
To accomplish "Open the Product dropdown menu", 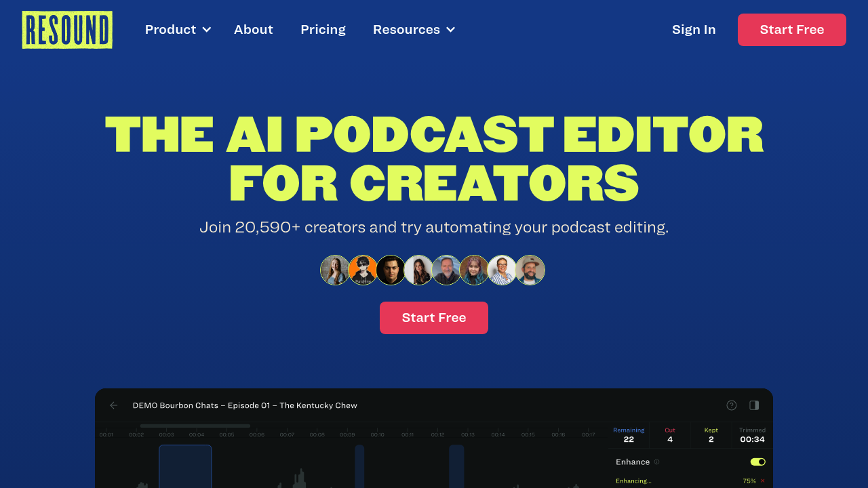I will [x=178, y=30].
